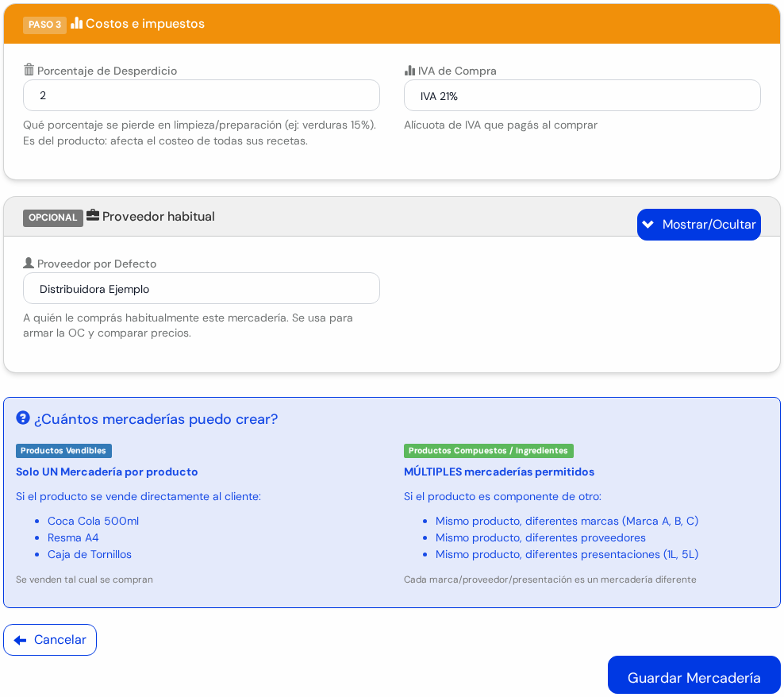This screenshot has height=697, width=784.
Task: Click Solo UN Mercadería por producto text
Action: [107, 472]
